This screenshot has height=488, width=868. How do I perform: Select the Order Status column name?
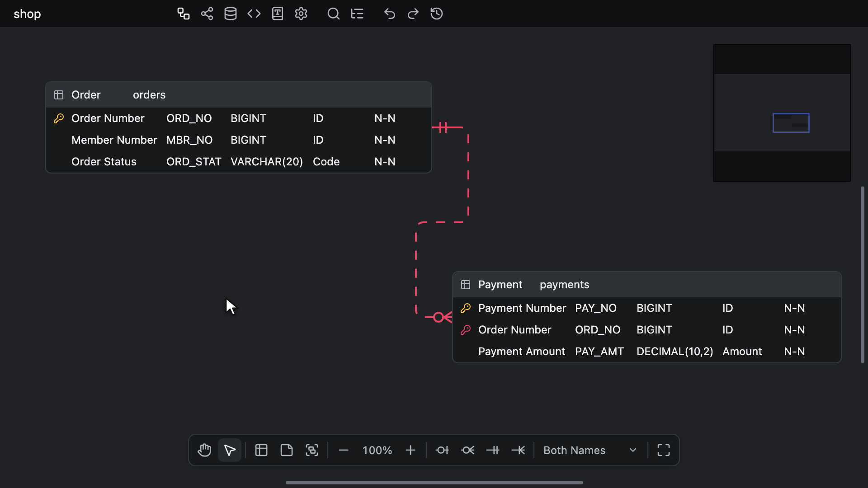point(104,162)
